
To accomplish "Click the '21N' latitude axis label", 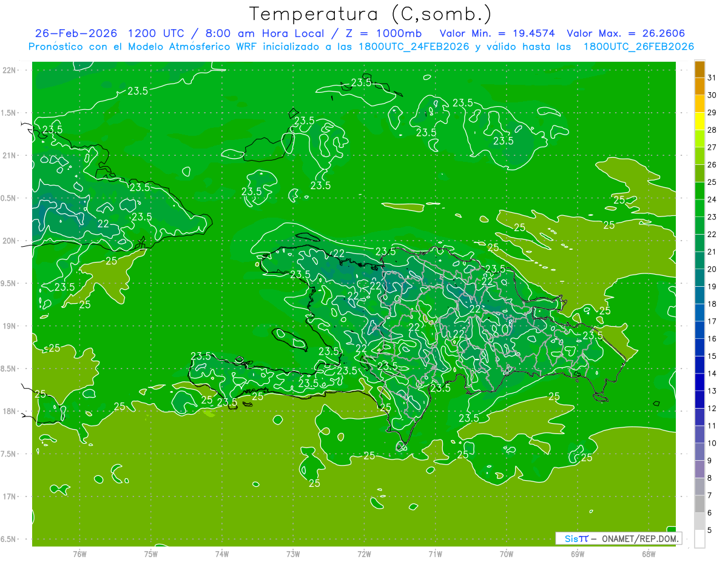I will click(x=9, y=155).
